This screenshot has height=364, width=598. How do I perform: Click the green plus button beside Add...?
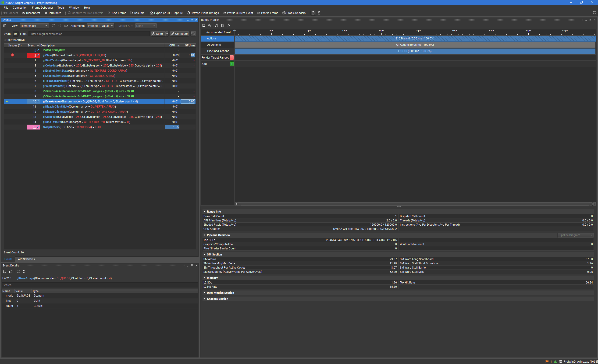tap(232, 64)
